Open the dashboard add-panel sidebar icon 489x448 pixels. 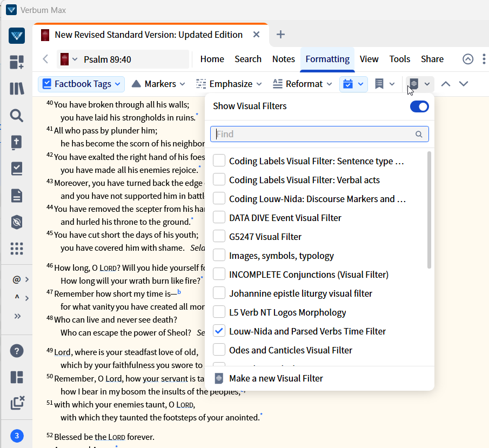[x=17, y=62]
